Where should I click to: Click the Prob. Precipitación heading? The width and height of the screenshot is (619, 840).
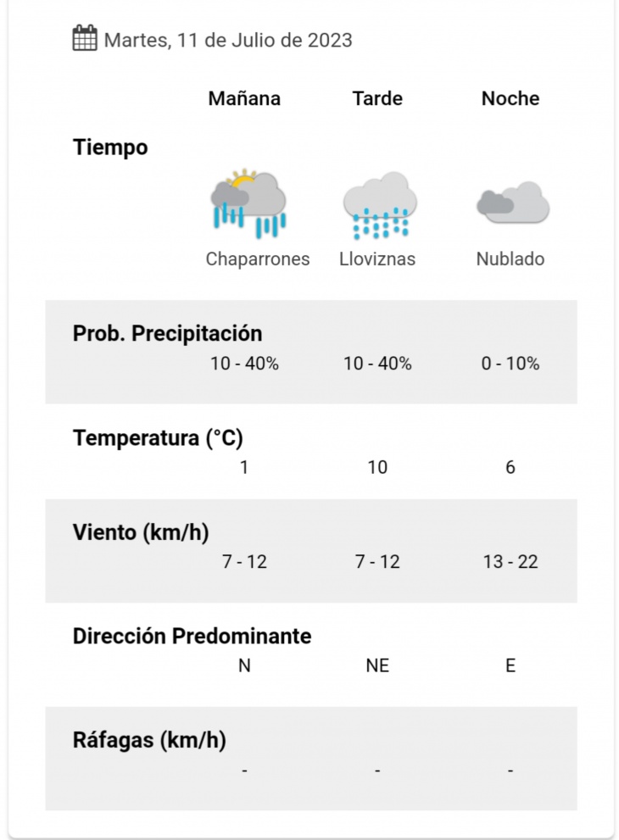click(x=167, y=333)
